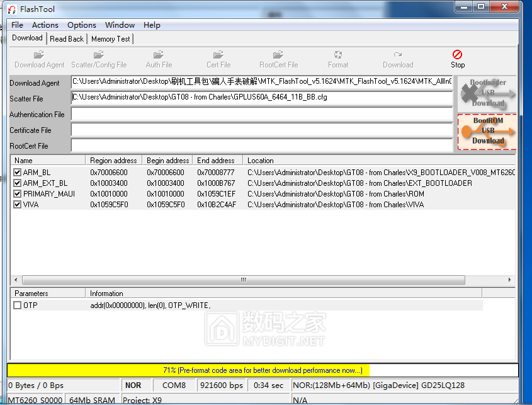Click the horizontal scrollbar right arrow

coord(511,280)
